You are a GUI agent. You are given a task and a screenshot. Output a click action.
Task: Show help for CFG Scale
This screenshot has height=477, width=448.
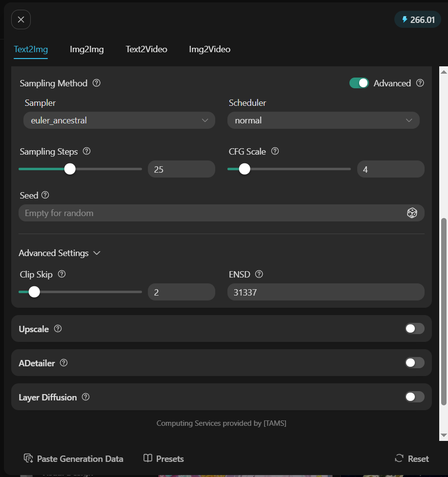(x=275, y=151)
